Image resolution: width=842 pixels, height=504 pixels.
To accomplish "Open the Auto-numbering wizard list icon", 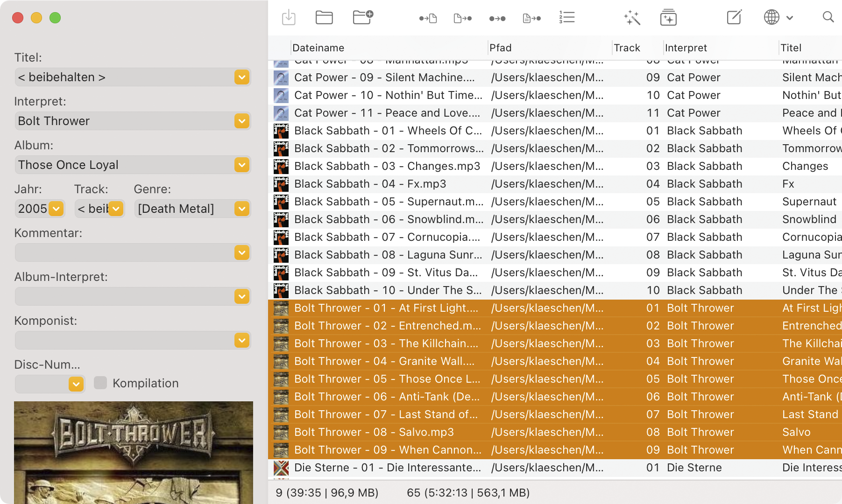I will click(567, 18).
